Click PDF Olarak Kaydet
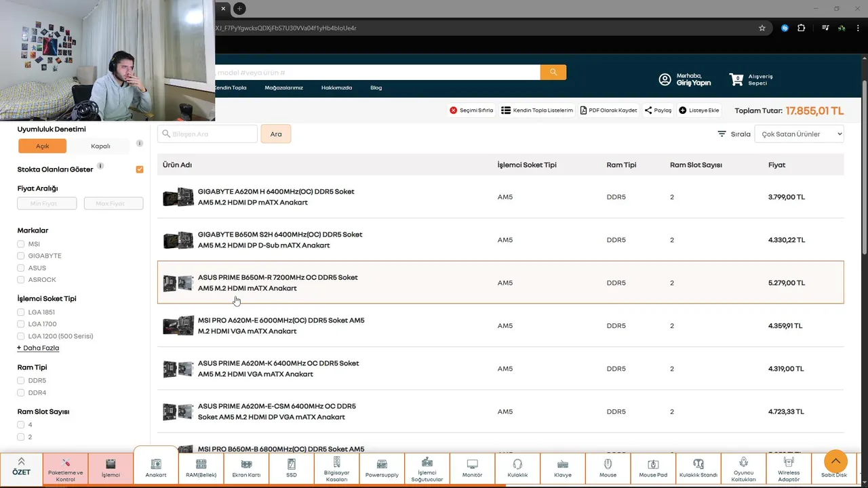The height and width of the screenshot is (488, 868). coord(609,110)
